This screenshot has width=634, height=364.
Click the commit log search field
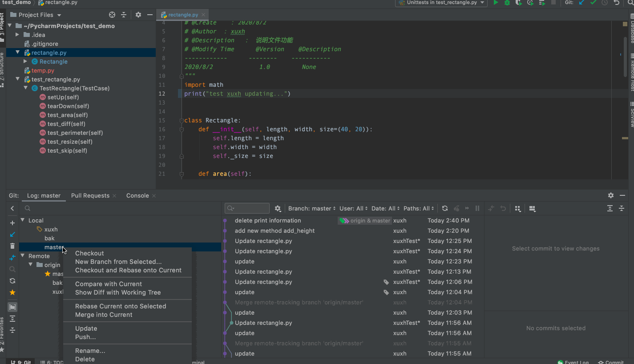(247, 208)
